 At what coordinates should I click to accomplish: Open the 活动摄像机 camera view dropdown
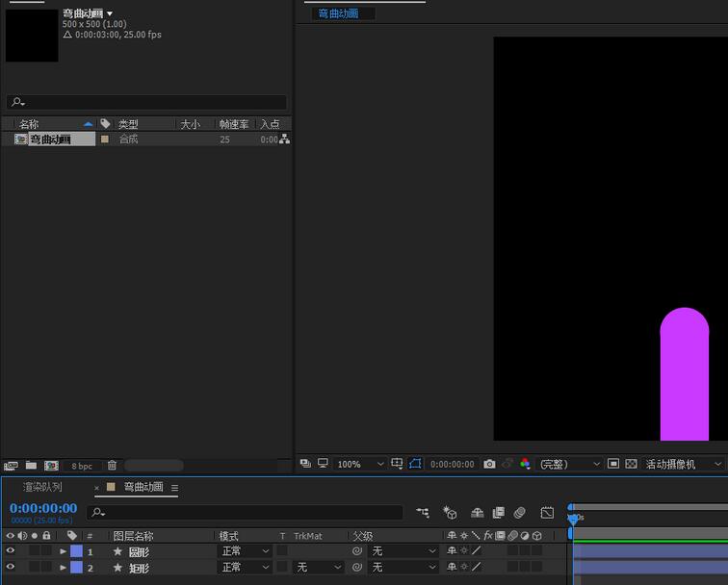[x=684, y=464]
